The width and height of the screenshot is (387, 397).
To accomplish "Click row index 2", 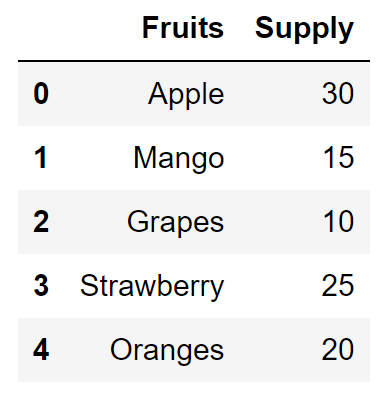I will pyautogui.click(x=41, y=222).
